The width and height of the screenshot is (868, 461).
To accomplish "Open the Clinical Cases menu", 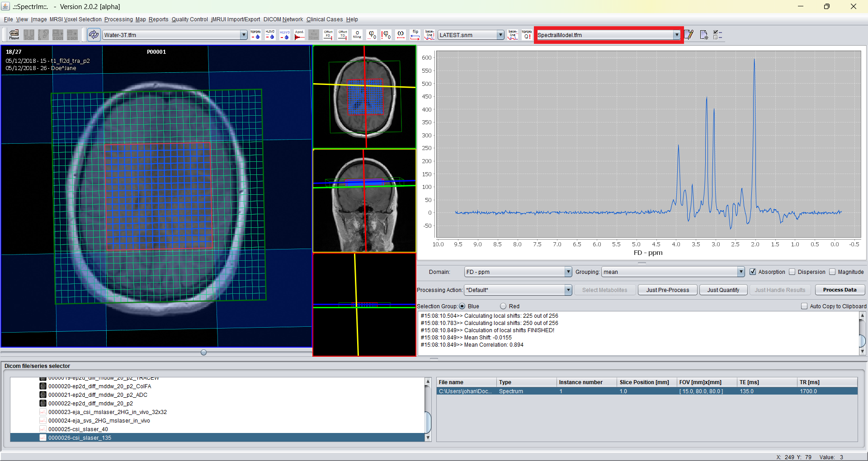I will coord(325,19).
